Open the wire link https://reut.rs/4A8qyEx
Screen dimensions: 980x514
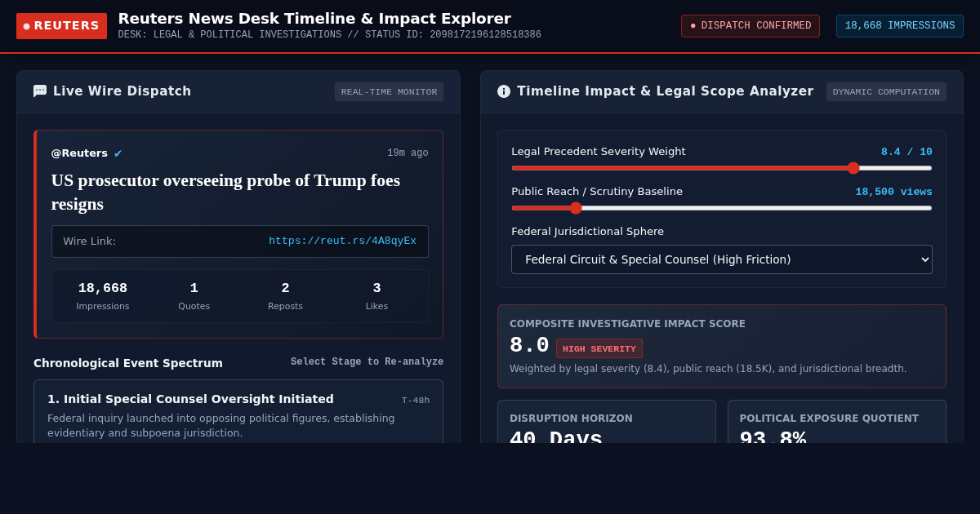[342, 241]
